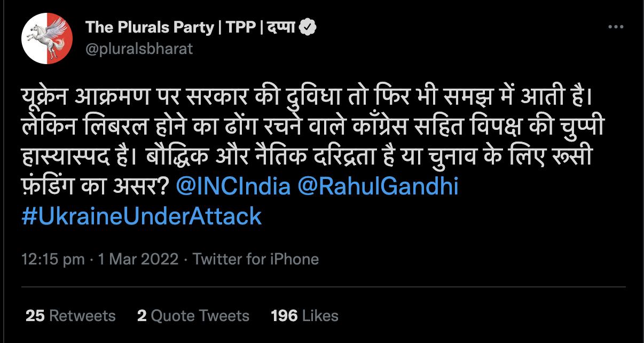Click the Hindi word दप्पा in the name
644x343 pixels.
(281, 28)
